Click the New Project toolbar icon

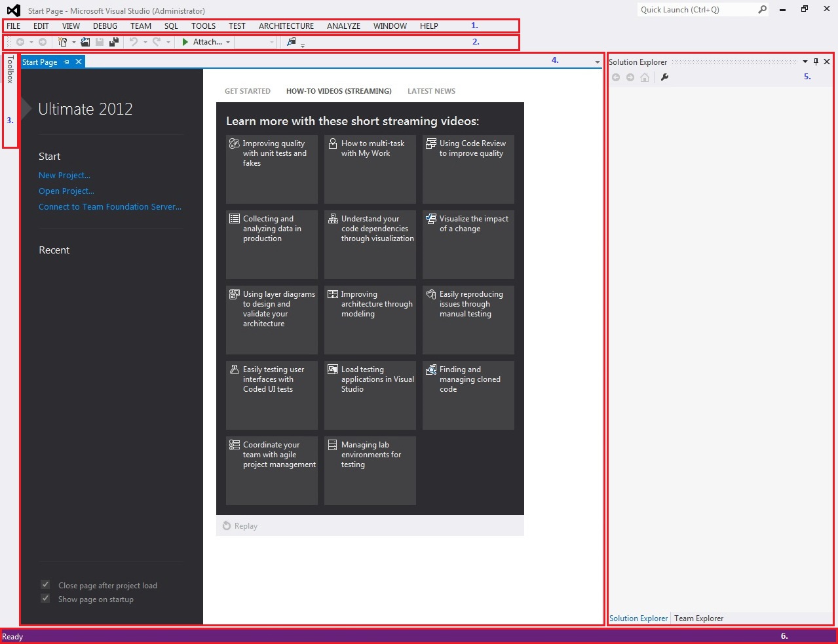point(63,42)
